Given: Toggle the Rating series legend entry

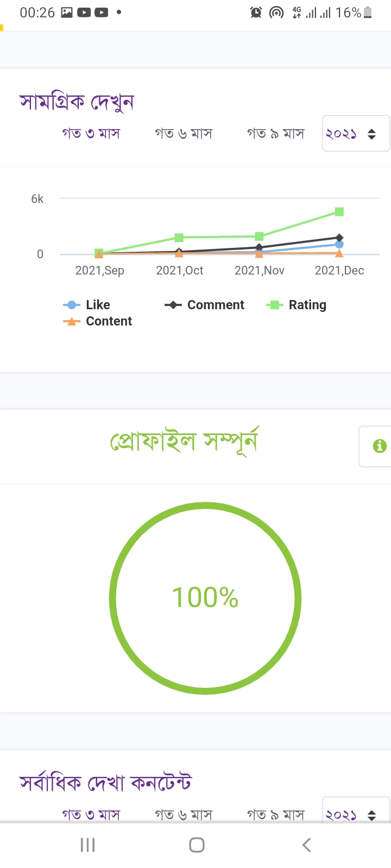Looking at the screenshot, I should point(297,305).
